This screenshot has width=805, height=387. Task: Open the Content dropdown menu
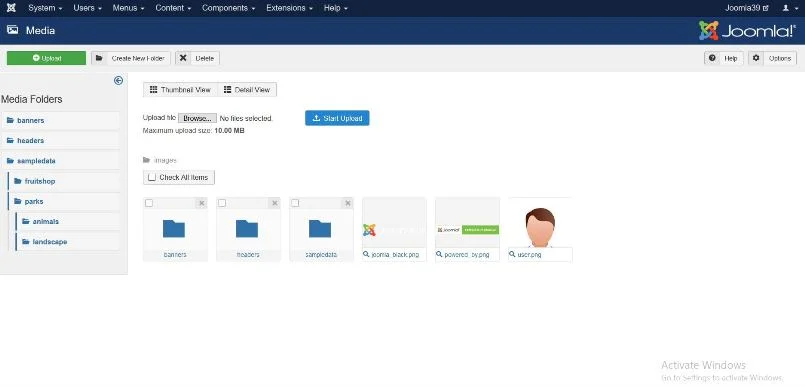(173, 8)
